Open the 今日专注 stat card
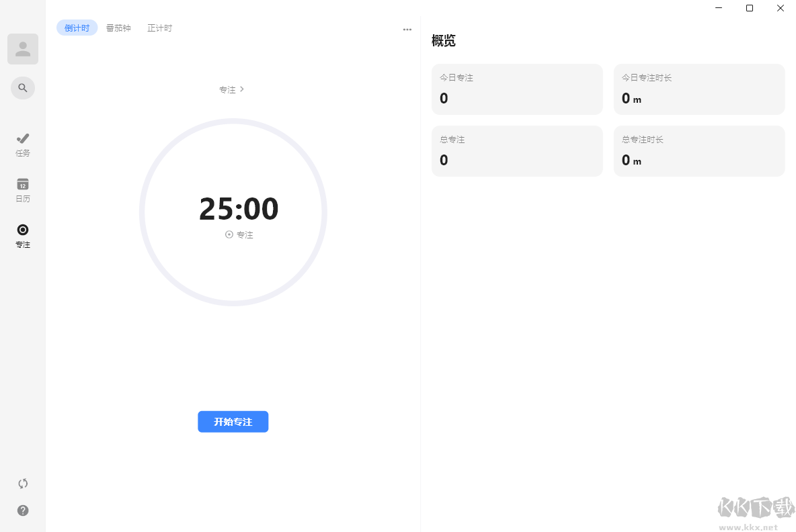Screen dimensions: 796x532 click(517, 89)
